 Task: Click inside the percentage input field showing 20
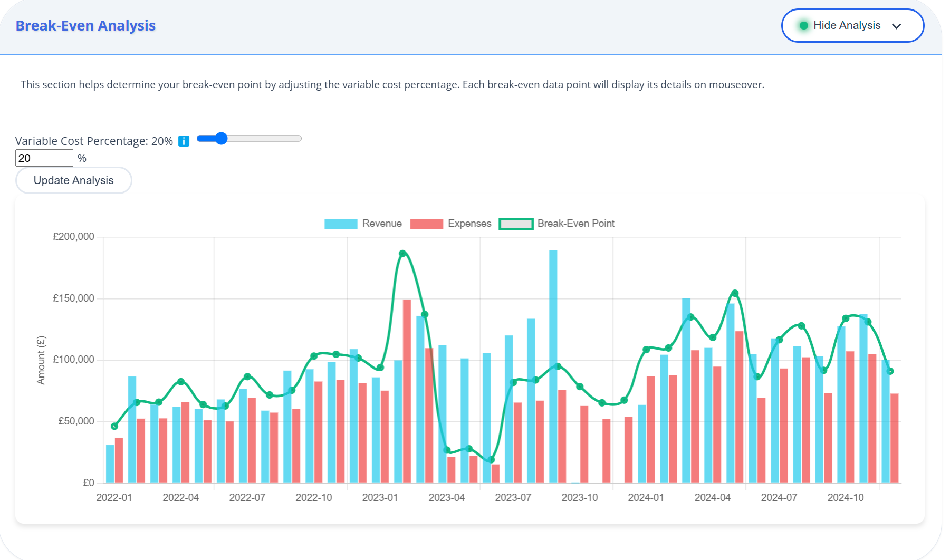[45, 158]
